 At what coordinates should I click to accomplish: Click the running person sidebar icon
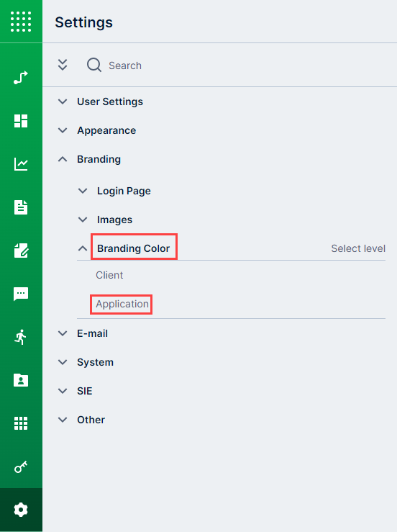21,337
